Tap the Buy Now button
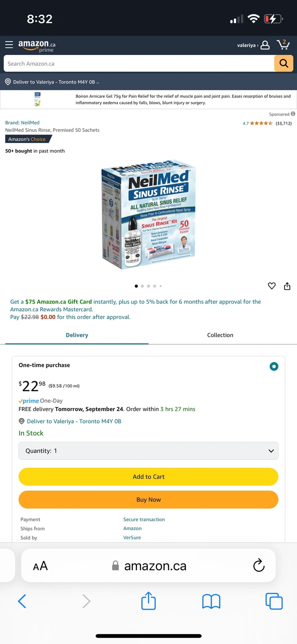The height and width of the screenshot is (644, 297). click(x=148, y=500)
